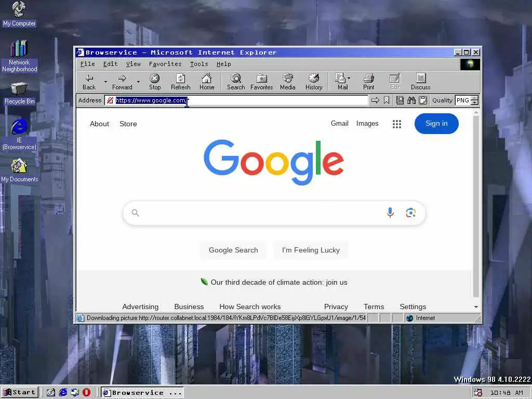Click the clipboard icon beside Quality
This screenshot has width=532, height=399.
click(423, 100)
